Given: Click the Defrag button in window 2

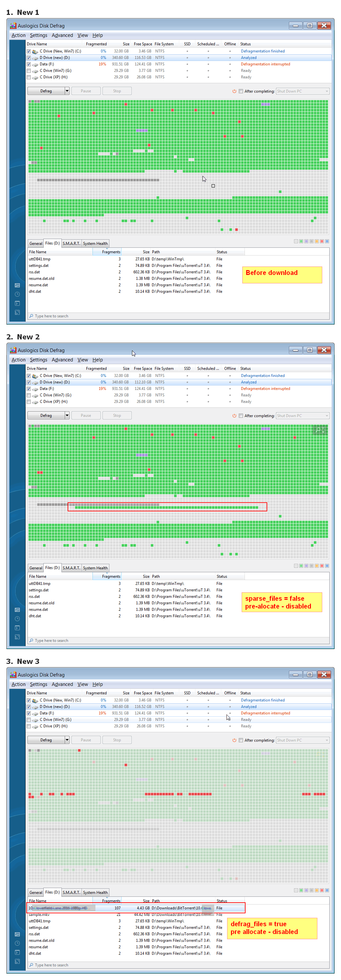Looking at the screenshot, I should click(x=46, y=416).
